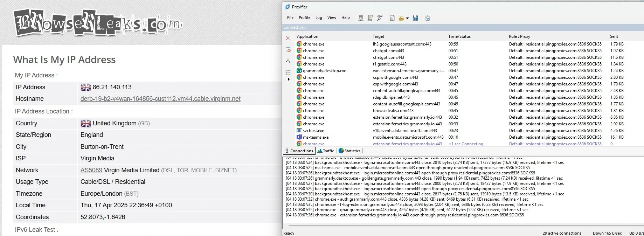Select the svchost.exe connection row
This screenshot has height=236, width=644.
(470, 131)
